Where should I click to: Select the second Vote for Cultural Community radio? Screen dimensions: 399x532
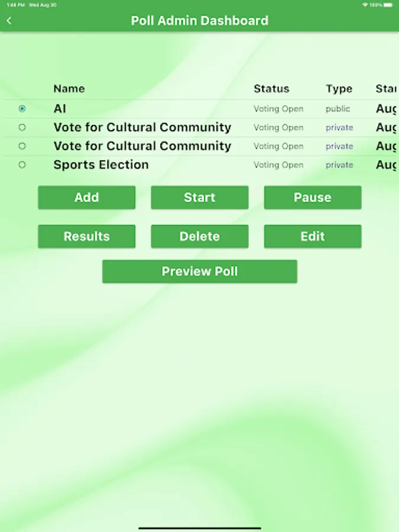22,146
